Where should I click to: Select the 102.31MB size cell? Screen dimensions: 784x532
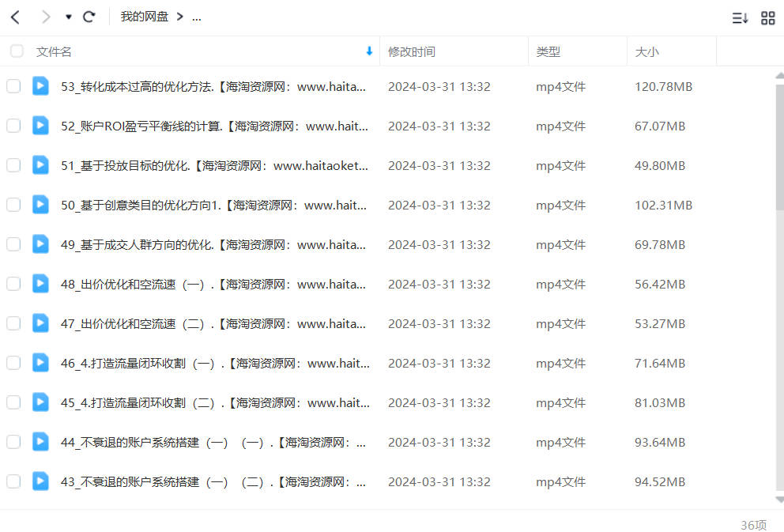point(664,205)
